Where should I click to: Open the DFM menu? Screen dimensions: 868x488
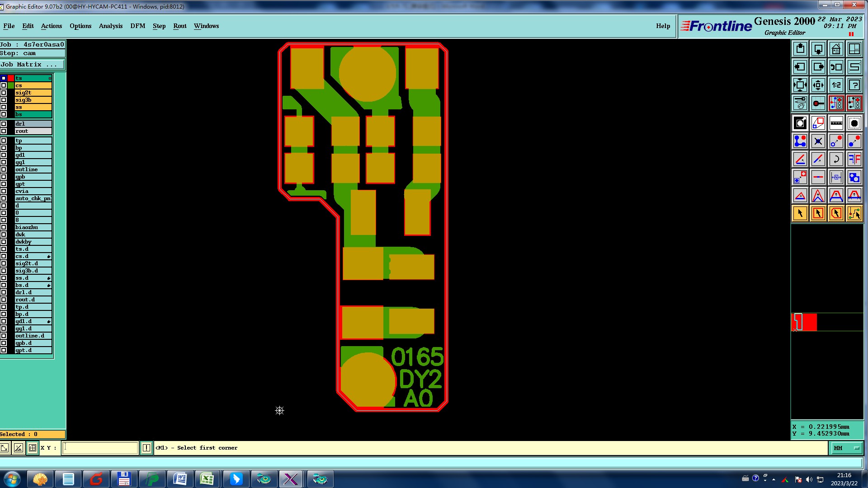(x=137, y=26)
